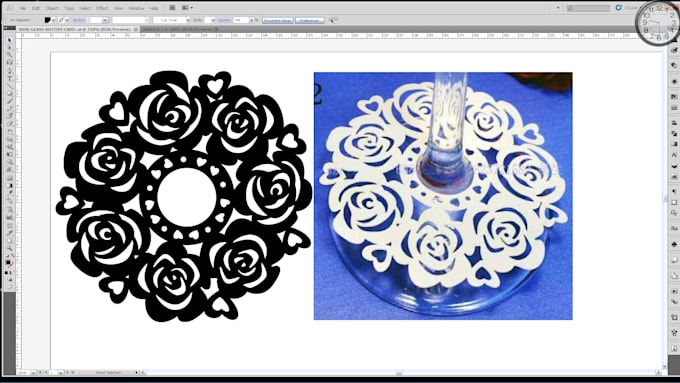Open the Help menu
Image resolution: width=680 pixels, height=383 pixels.
coord(154,8)
